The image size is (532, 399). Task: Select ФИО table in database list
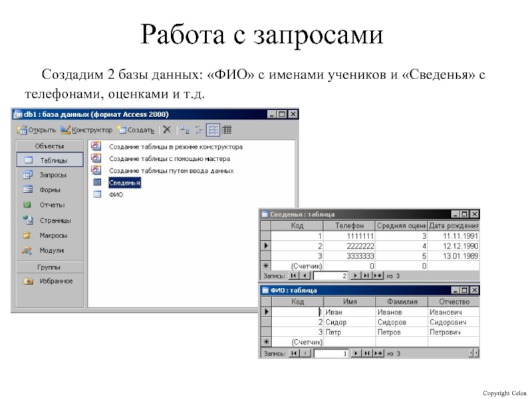coord(115,195)
